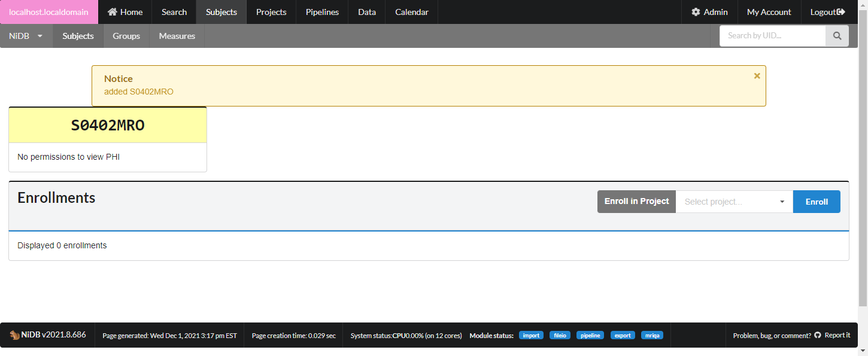Focus the Search by UID field

[x=772, y=36]
